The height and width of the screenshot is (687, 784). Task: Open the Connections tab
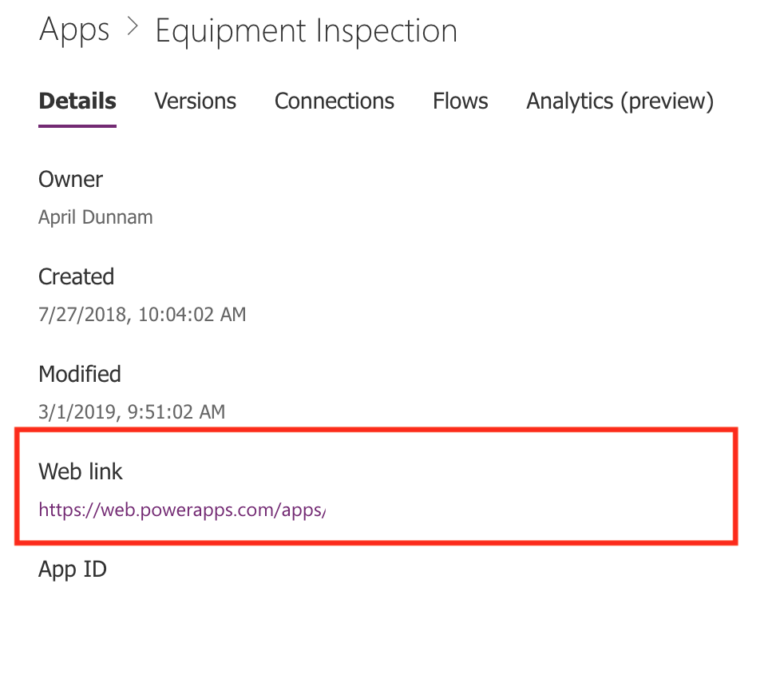(334, 101)
